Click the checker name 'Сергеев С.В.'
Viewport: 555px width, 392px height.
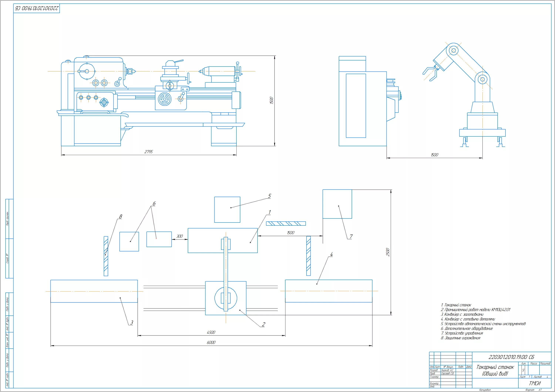tap(448, 374)
